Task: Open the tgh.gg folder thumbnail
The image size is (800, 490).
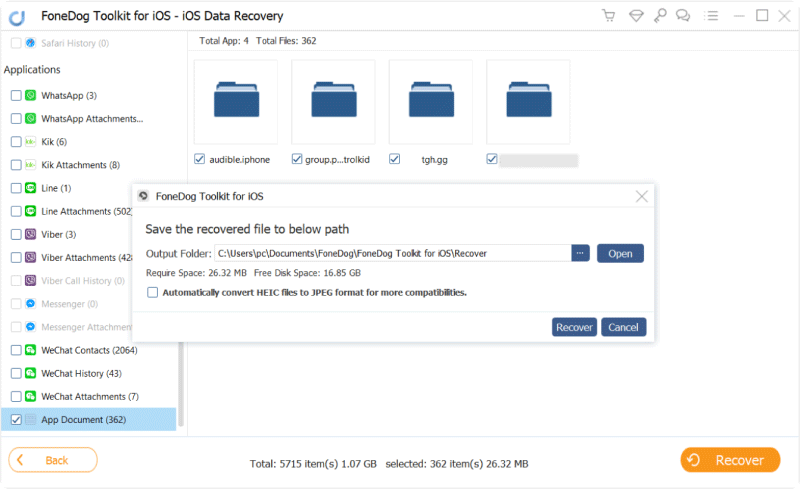Action: 431,102
